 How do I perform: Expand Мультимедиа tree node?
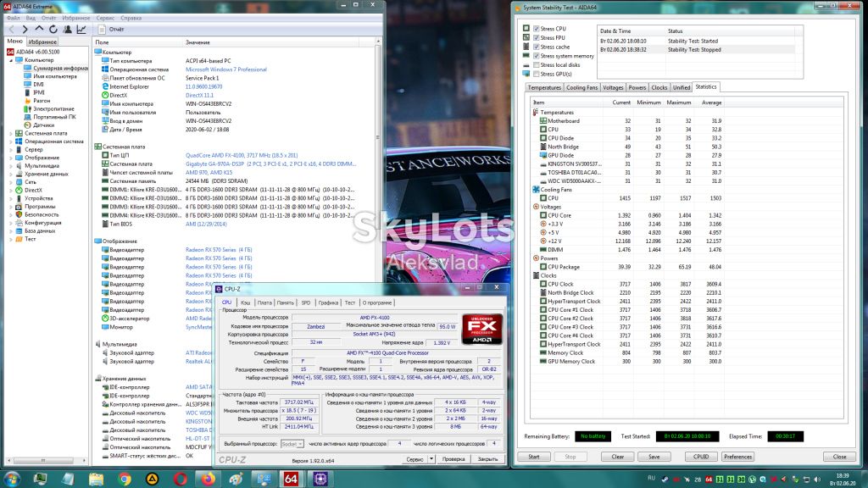tap(11, 166)
